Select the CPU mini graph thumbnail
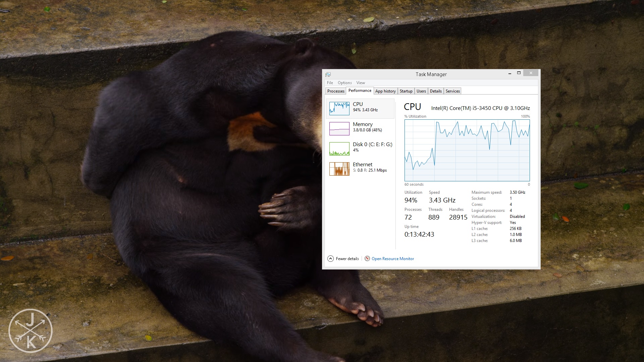This screenshot has width=644, height=362. coord(339,109)
